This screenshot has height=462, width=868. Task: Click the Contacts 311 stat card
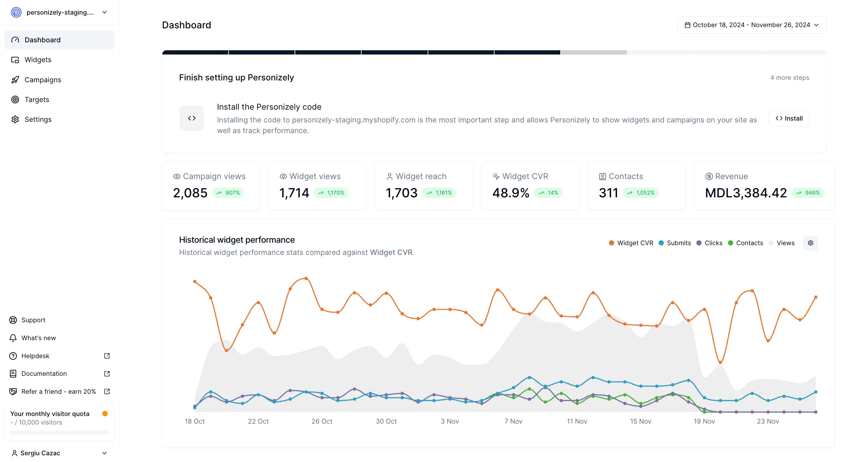coord(636,186)
